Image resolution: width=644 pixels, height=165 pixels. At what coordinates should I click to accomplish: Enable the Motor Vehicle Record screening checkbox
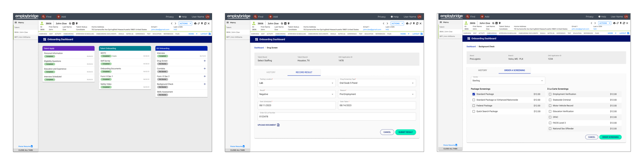pos(550,106)
